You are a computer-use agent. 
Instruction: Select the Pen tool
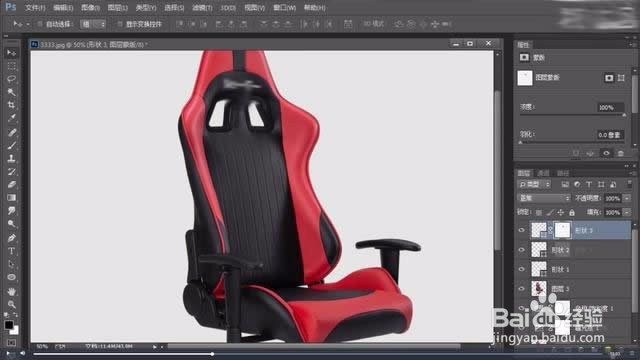point(11,238)
